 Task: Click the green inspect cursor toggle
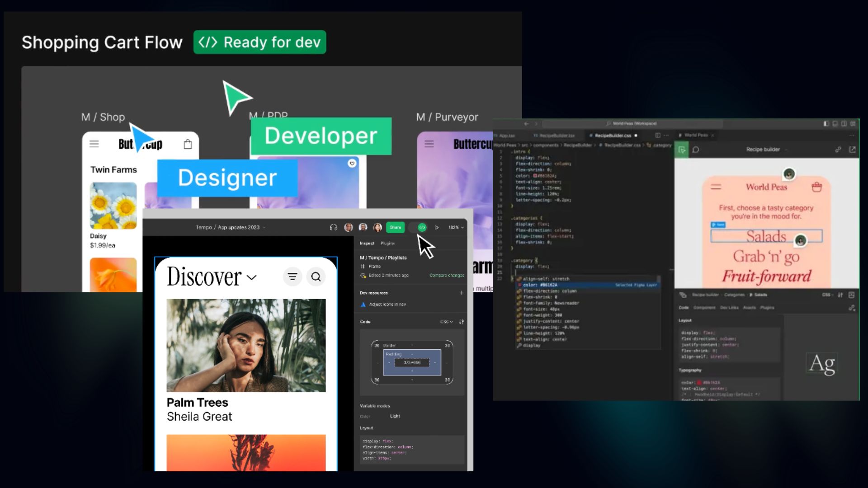pyautogui.click(x=681, y=150)
